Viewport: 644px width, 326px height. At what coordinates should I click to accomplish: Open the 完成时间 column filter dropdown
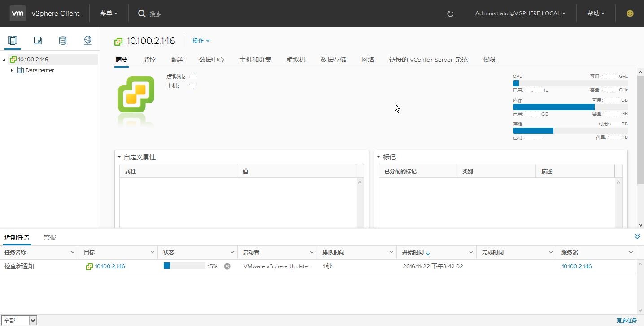550,253
